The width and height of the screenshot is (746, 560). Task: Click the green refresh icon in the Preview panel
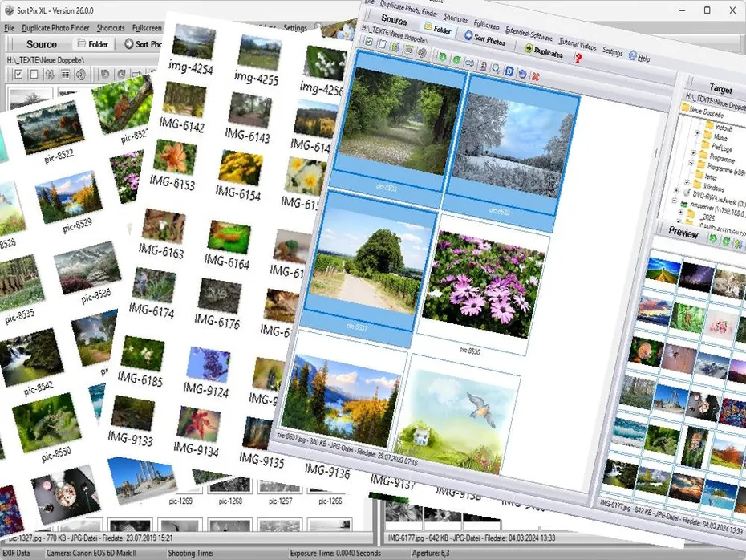(x=713, y=239)
